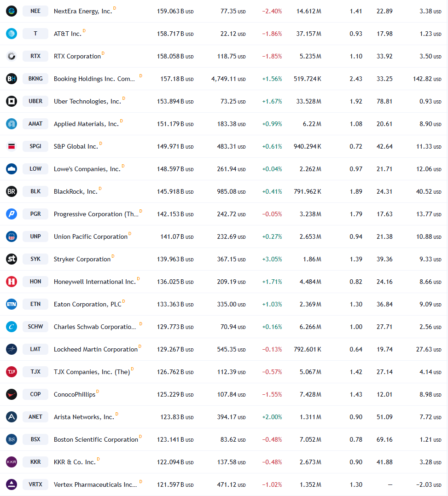Click the Honeywell red H logo icon
The height and width of the screenshot is (496, 448).
point(12,282)
